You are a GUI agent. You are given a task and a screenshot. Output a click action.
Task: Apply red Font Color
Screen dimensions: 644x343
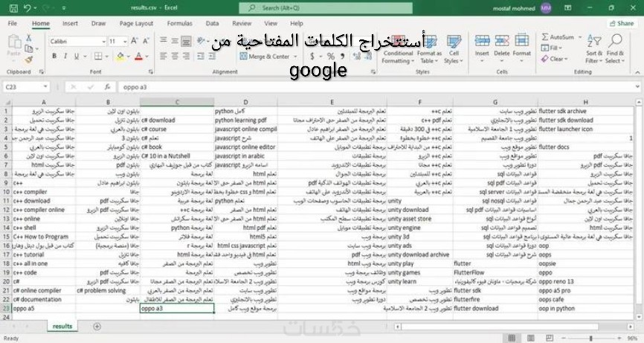coord(138,57)
